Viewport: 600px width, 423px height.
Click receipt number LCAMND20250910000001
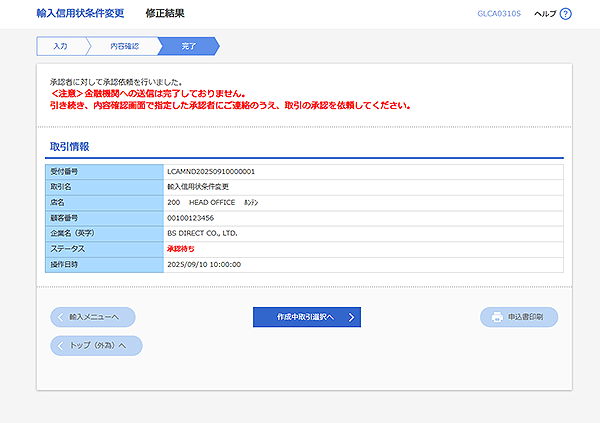tap(211, 171)
